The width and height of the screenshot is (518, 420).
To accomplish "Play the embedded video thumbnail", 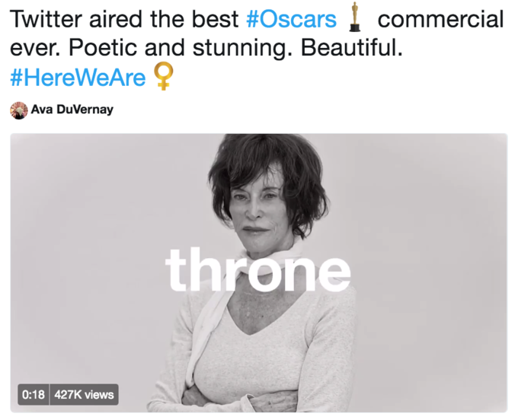I will click(259, 273).
